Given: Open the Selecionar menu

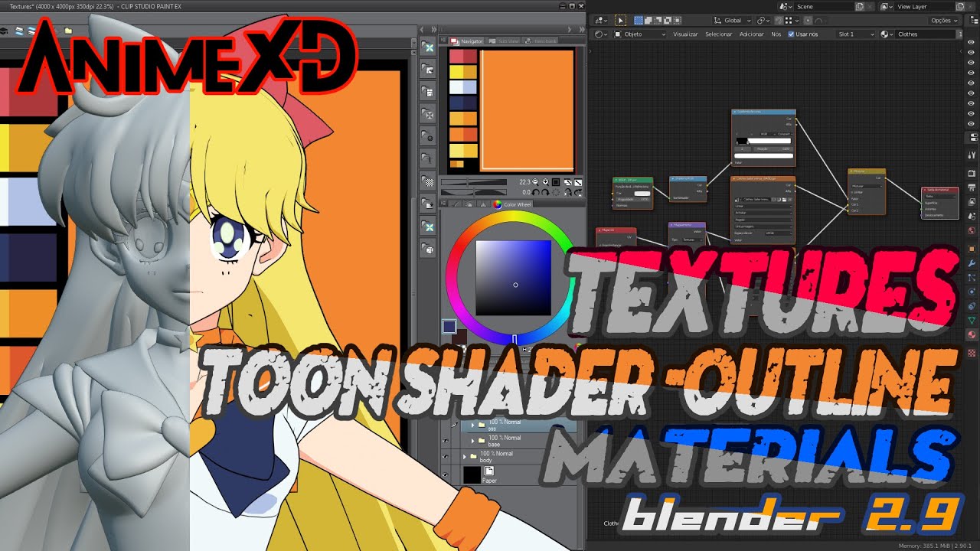Looking at the screenshot, I should tap(718, 34).
